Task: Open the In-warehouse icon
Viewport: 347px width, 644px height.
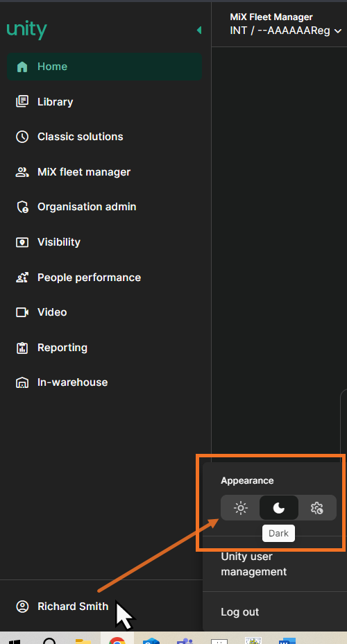Action: tap(22, 383)
